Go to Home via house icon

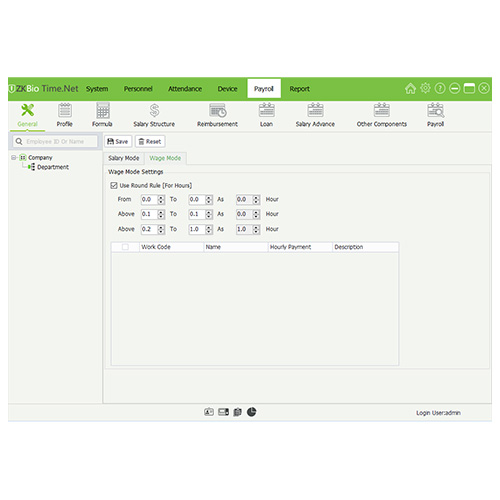click(410, 89)
